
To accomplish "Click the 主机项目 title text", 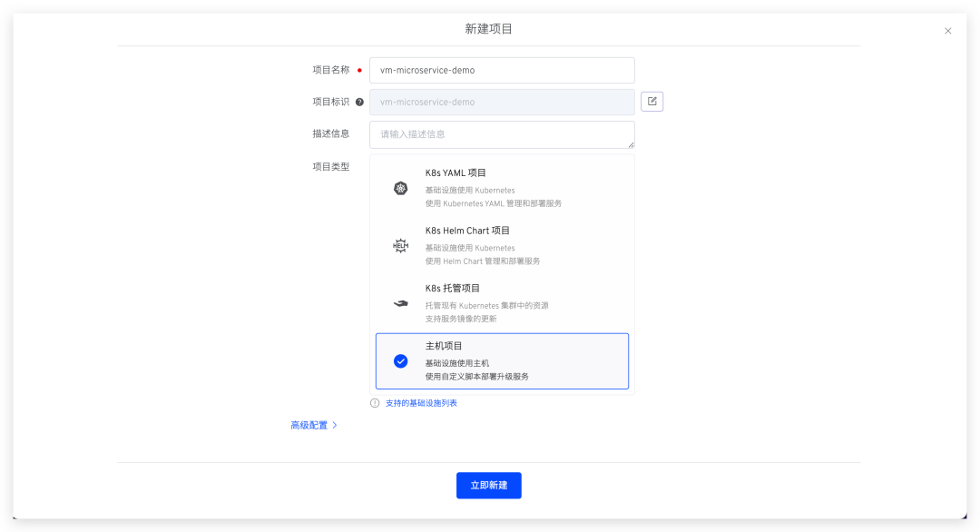I will [444, 346].
